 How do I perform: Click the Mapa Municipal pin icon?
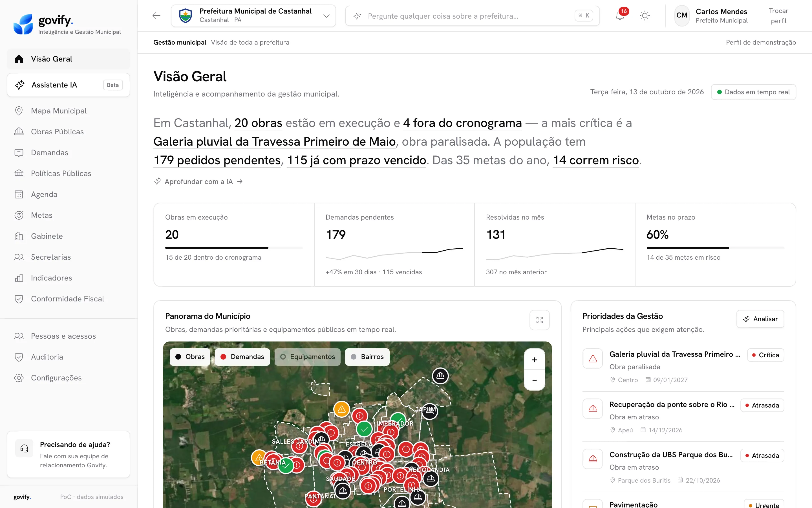19,111
